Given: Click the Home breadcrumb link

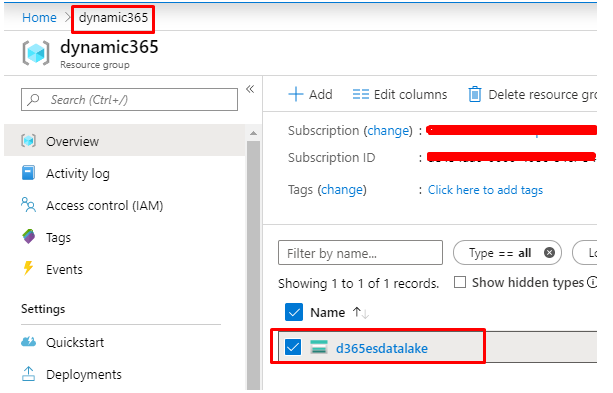Looking at the screenshot, I should click(39, 18).
